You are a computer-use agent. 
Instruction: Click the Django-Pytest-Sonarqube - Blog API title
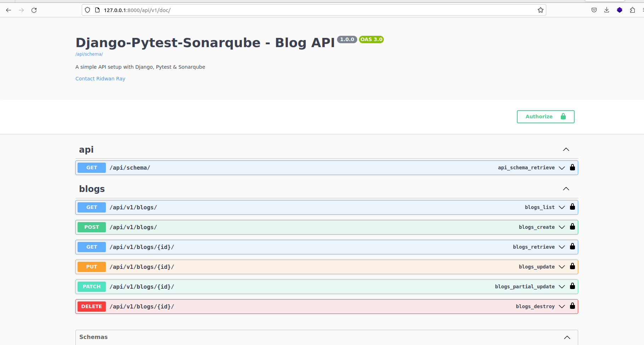coord(205,43)
